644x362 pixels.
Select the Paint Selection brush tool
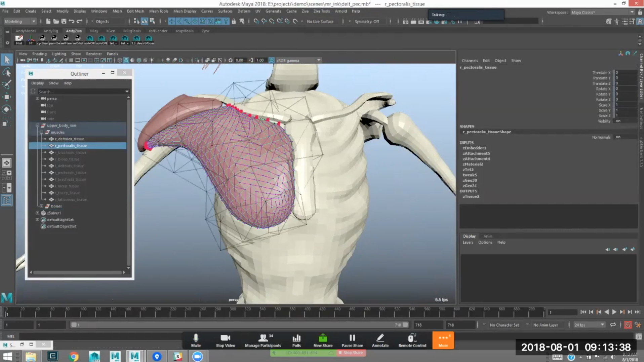(x=6, y=84)
